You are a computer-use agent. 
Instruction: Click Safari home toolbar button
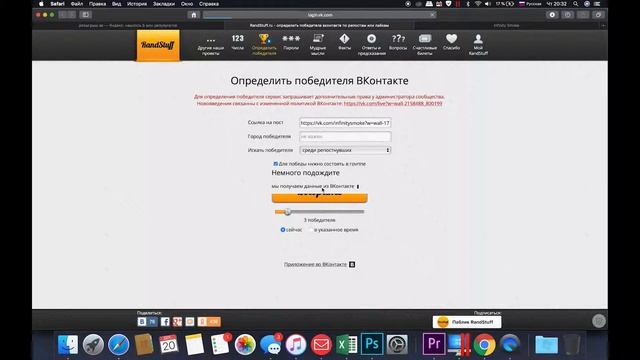[x=194, y=15]
